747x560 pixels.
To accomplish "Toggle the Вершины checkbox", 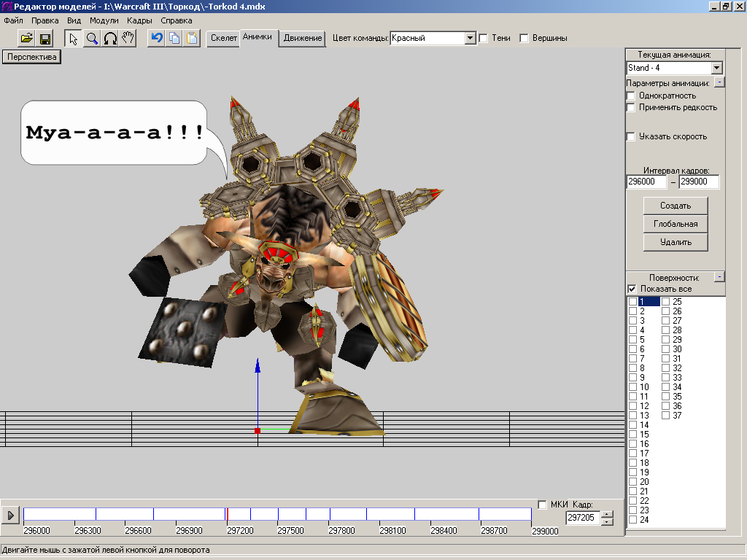I will (524, 38).
